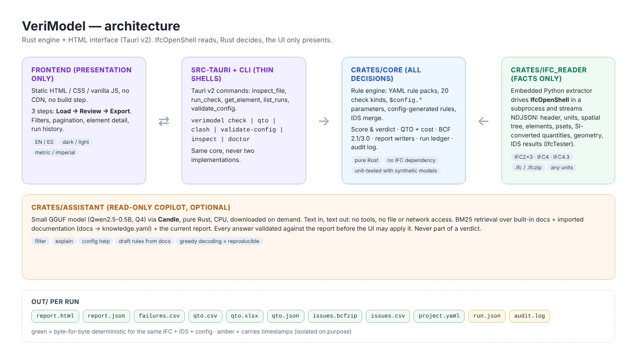Click the greedy decoding = reproducible tag
This screenshot has height=364, width=637.
[220, 241]
